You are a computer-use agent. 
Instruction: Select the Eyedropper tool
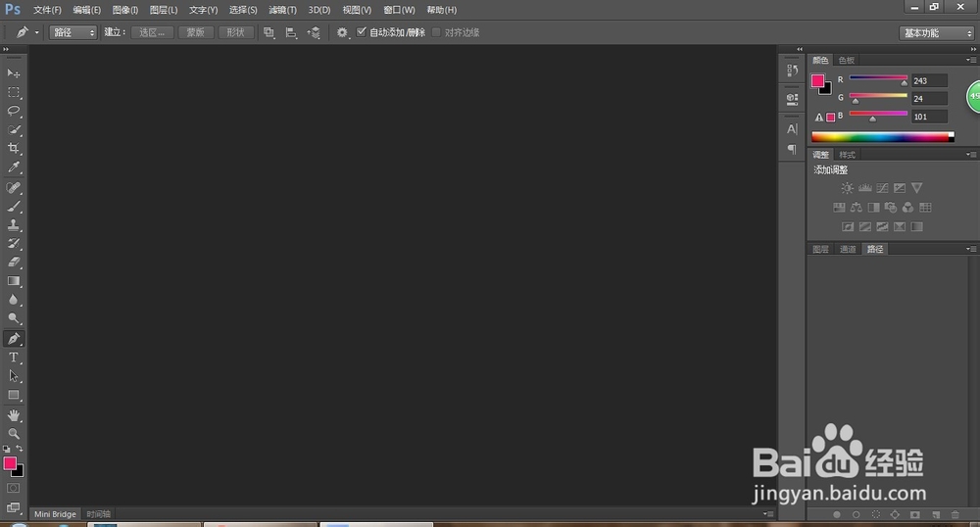pyautogui.click(x=13, y=168)
